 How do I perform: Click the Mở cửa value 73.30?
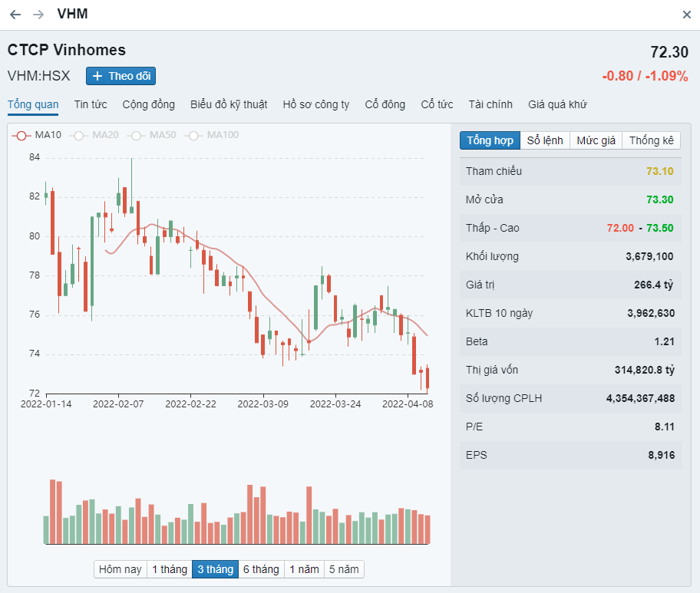(660, 200)
